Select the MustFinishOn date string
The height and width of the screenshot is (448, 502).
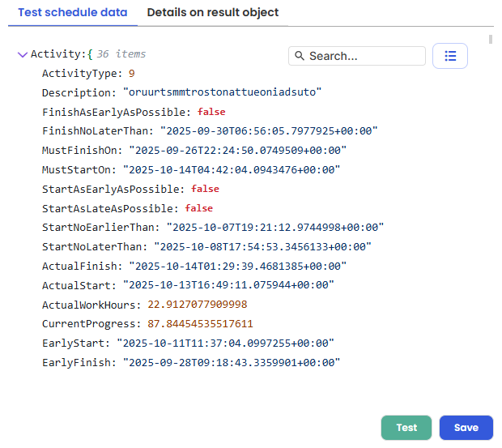tap(237, 150)
